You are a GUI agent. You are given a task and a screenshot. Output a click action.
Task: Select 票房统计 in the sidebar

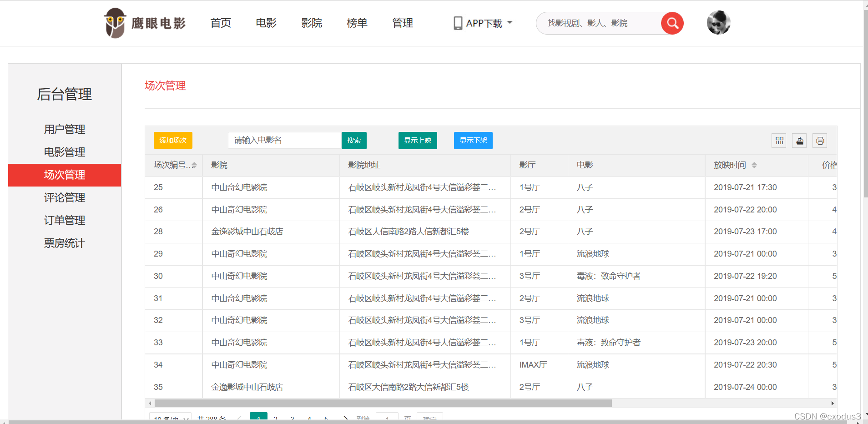pos(65,243)
